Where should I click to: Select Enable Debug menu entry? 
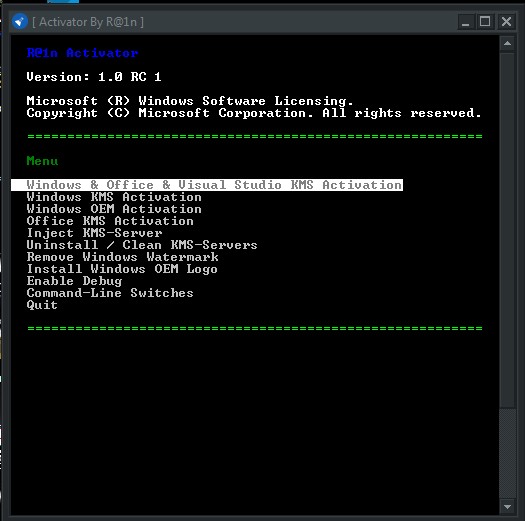click(x=74, y=281)
